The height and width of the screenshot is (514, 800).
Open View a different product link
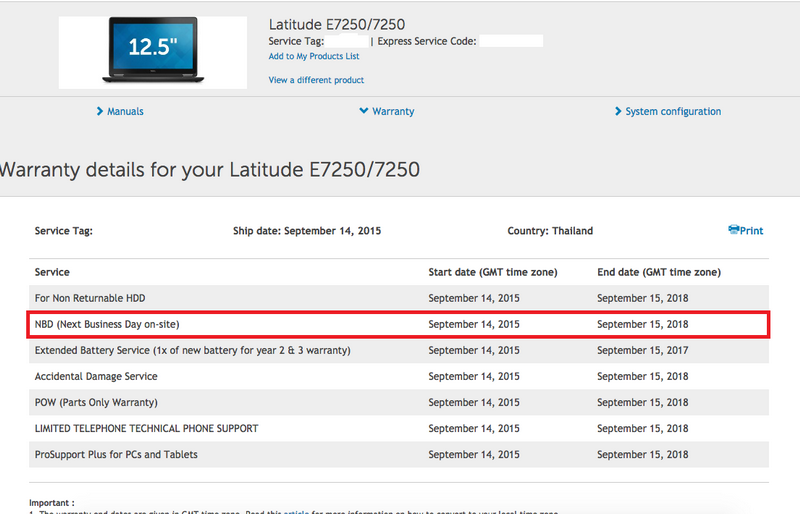click(316, 80)
